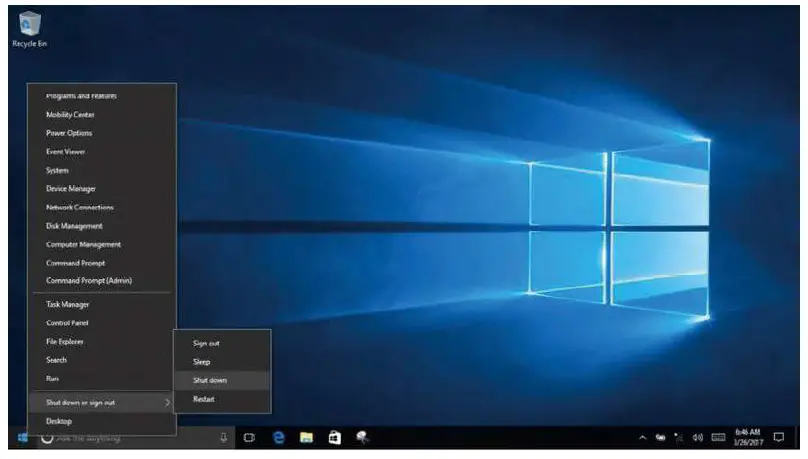The width and height of the screenshot is (808, 459).
Task: Click the Cortana microphone icon
Action: pyautogui.click(x=224, y=438)
